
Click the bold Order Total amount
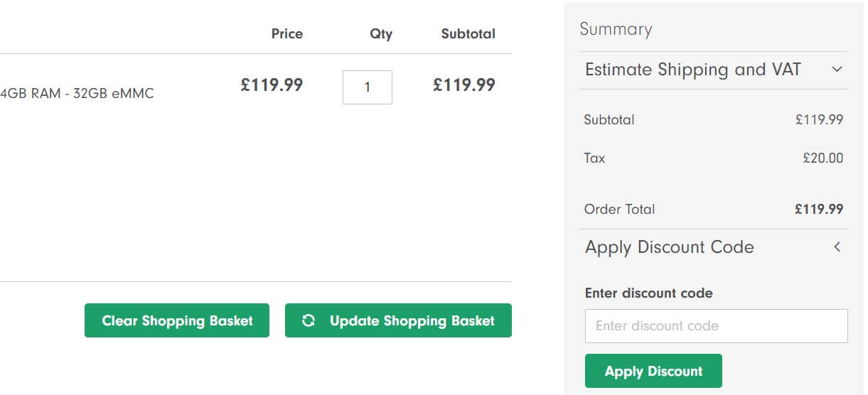click(819, 209)
